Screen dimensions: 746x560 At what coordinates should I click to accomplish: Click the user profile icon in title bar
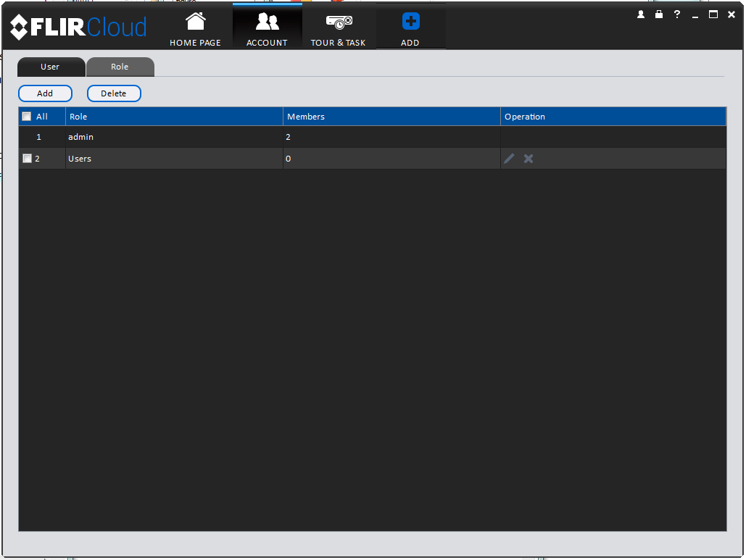(641, 14)
